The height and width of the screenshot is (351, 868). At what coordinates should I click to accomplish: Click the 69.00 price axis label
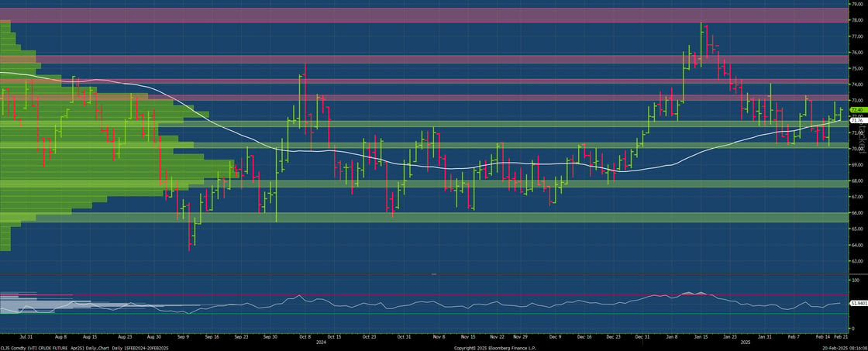click(857, 165)
